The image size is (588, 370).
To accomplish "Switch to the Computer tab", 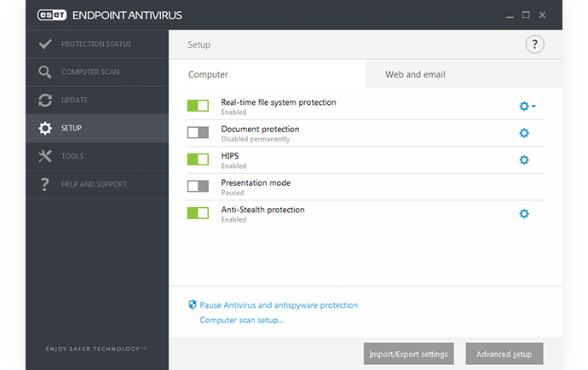I will tap(267, 74).
